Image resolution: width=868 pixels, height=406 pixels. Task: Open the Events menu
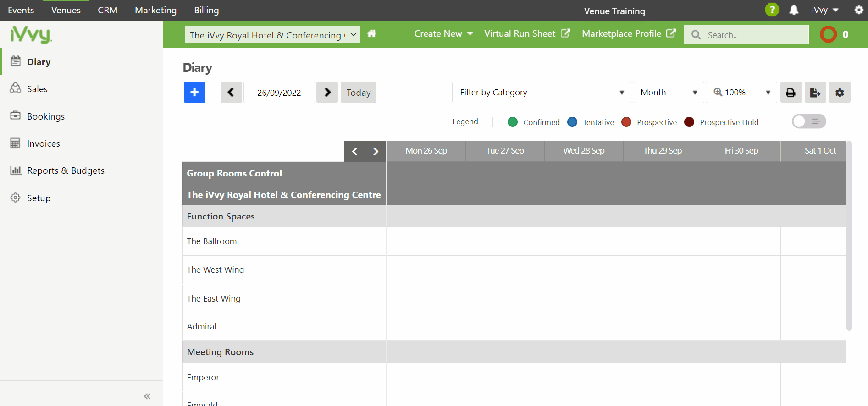coord(21,10)
